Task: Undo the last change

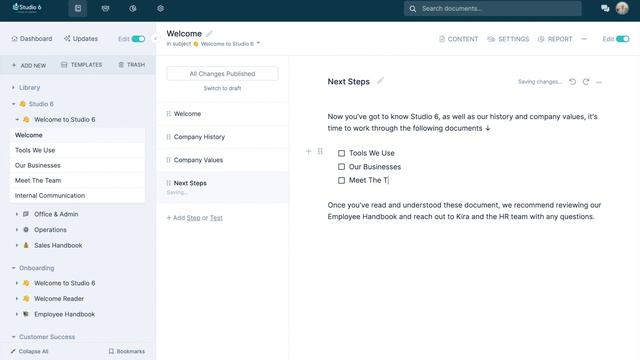Action: [x=573, y=82]
